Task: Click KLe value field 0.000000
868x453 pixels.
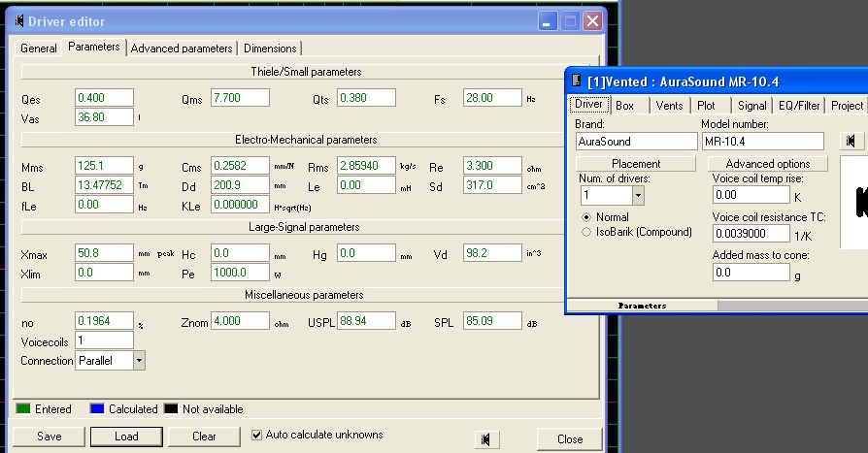Action: (x=240, y=205)
